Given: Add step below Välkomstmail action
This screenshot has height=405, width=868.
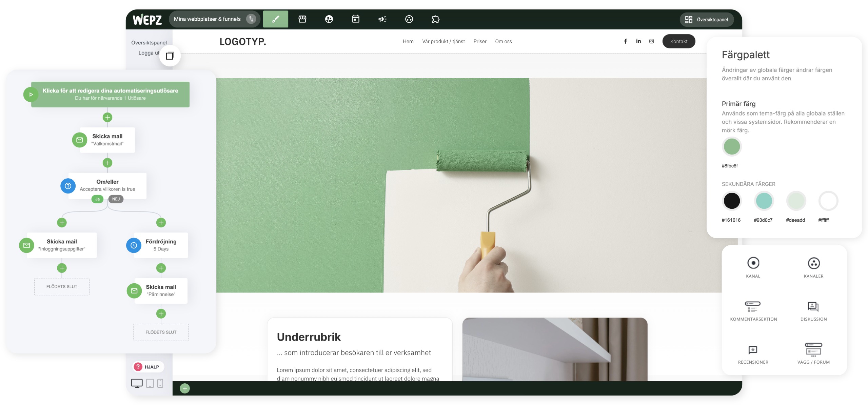Looking at the screenshot, I should pyautogui.click(x=107, y=163).
